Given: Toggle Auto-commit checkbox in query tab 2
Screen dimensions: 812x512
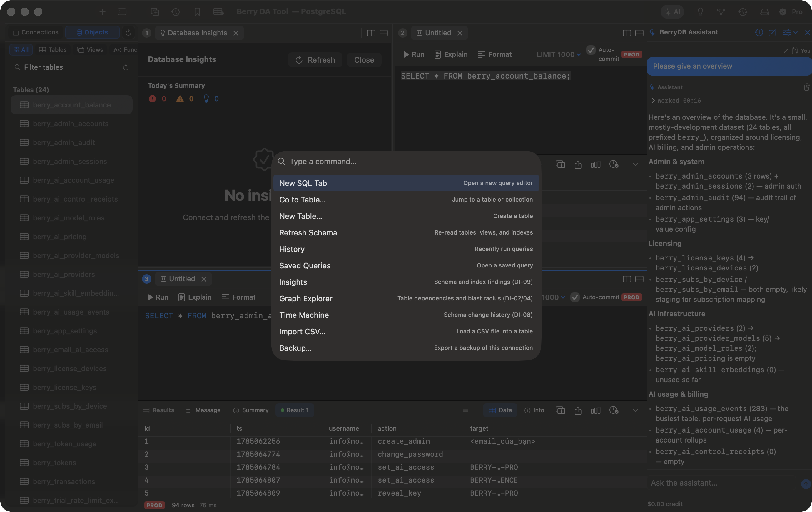Looking at the screenshot, I should (591, 50).
